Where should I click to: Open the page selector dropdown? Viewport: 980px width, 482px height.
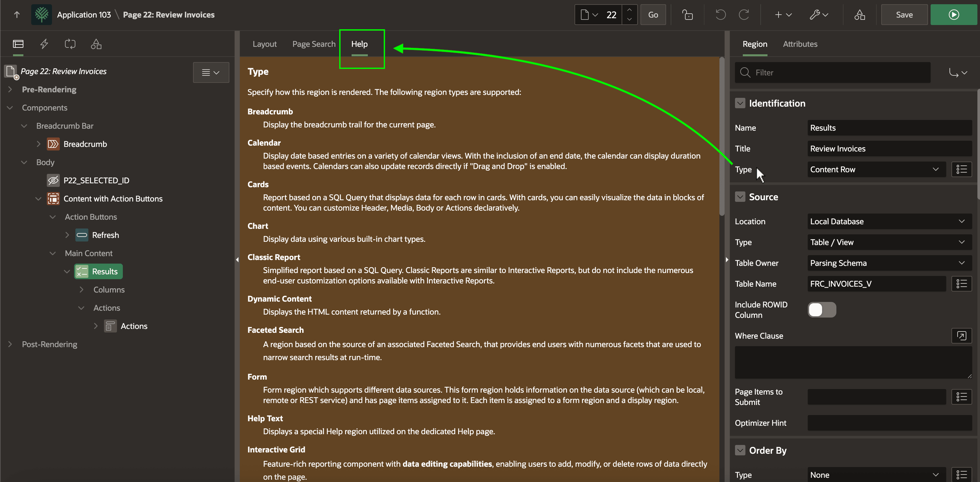click(589, 15)
